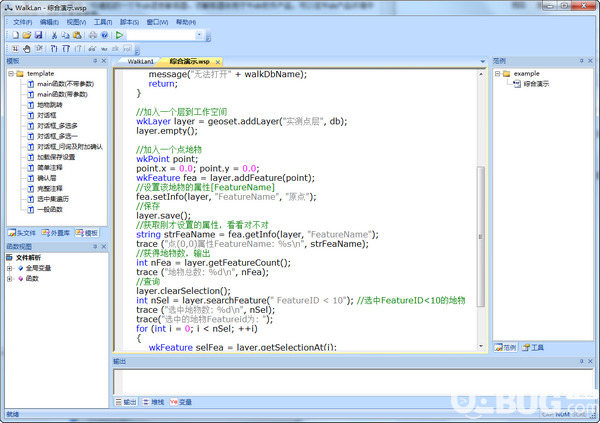The width and height of the screenshot is (600, 423).
Task: Pin the 范例 panel with the pushpin
Action: point(581,61)
